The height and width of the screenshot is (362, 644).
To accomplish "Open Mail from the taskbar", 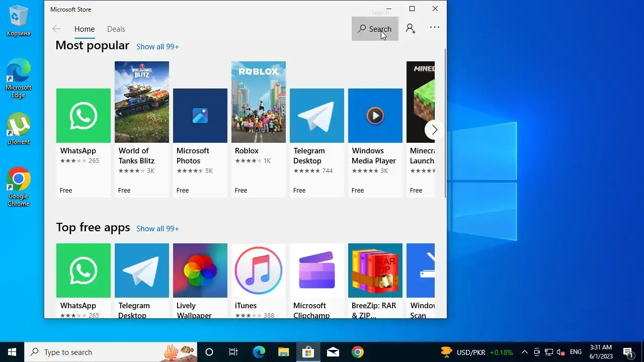I will (x=333, y=352).
